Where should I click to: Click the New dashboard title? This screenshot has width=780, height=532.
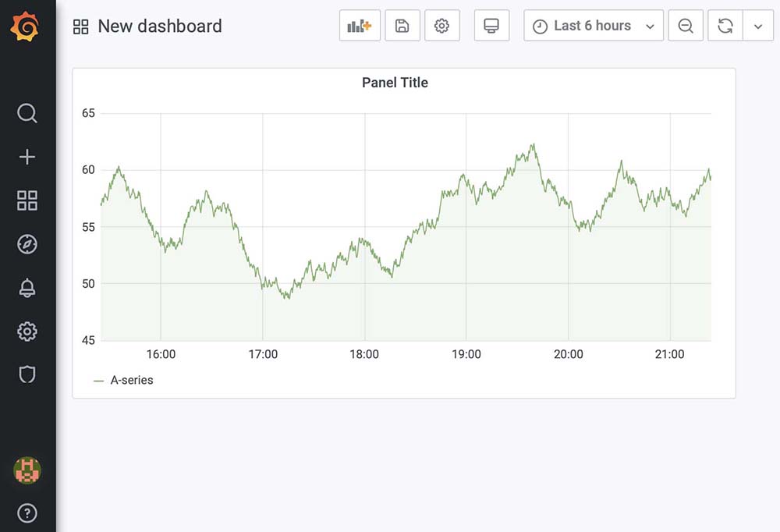[x=160, y=27]
